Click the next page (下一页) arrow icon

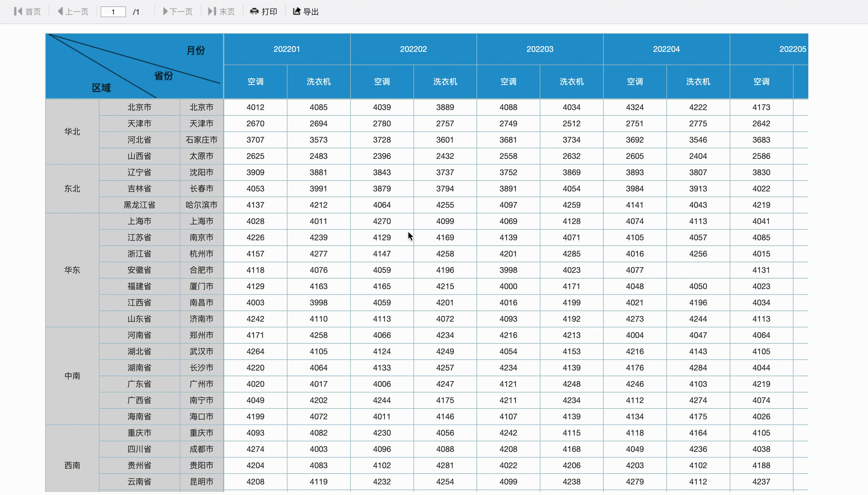pyautogui.click(x=165, y=11)
